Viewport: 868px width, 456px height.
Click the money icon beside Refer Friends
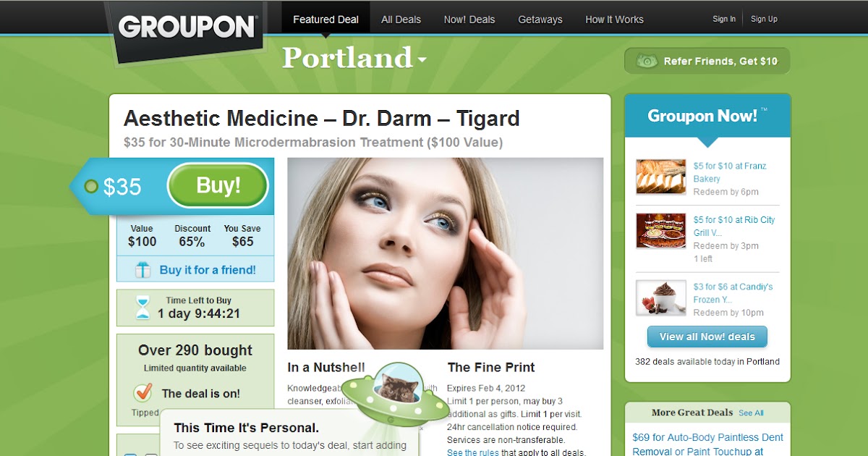[x=646, y=62]
